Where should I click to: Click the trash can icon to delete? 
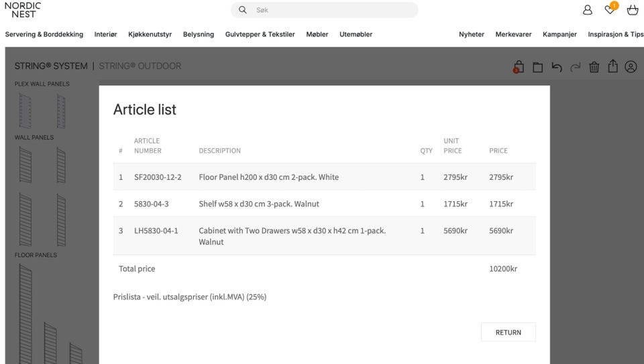click(x=594, y=67)
